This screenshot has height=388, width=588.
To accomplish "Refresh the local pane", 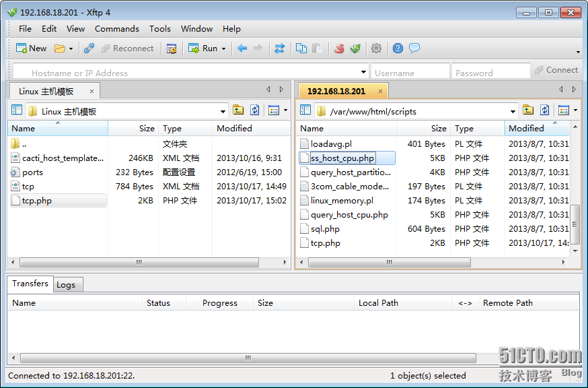I will tap(254, 110).
